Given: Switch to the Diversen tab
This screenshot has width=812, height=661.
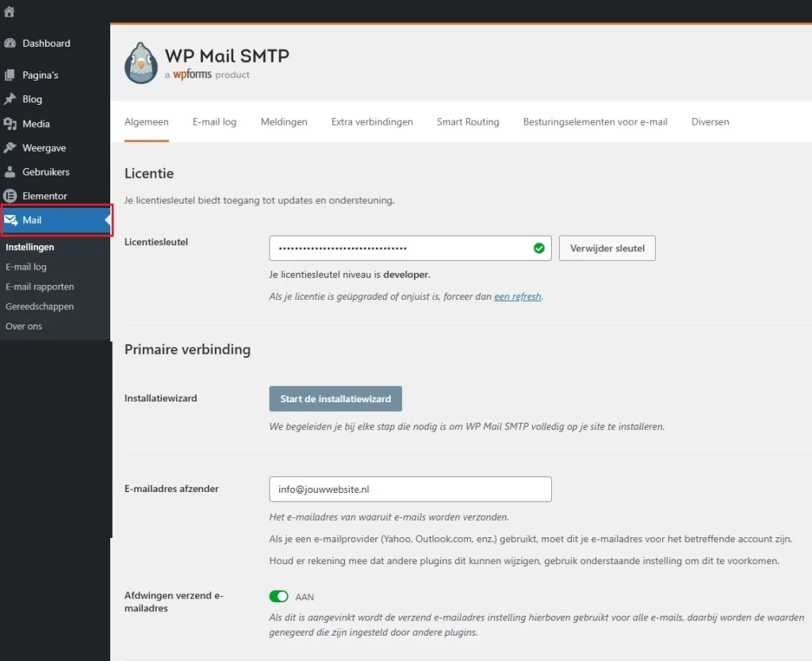Looking at the screenshot, I should pos(710,121).
